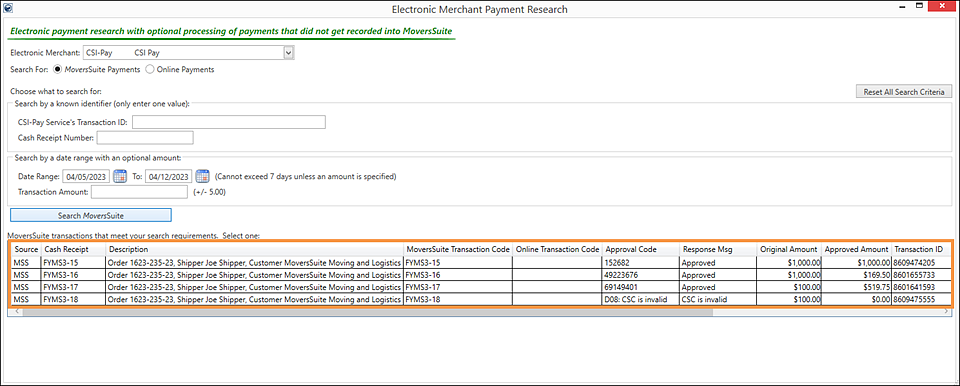
Task: Click approval code 49223676
Action: coord(641,274)
